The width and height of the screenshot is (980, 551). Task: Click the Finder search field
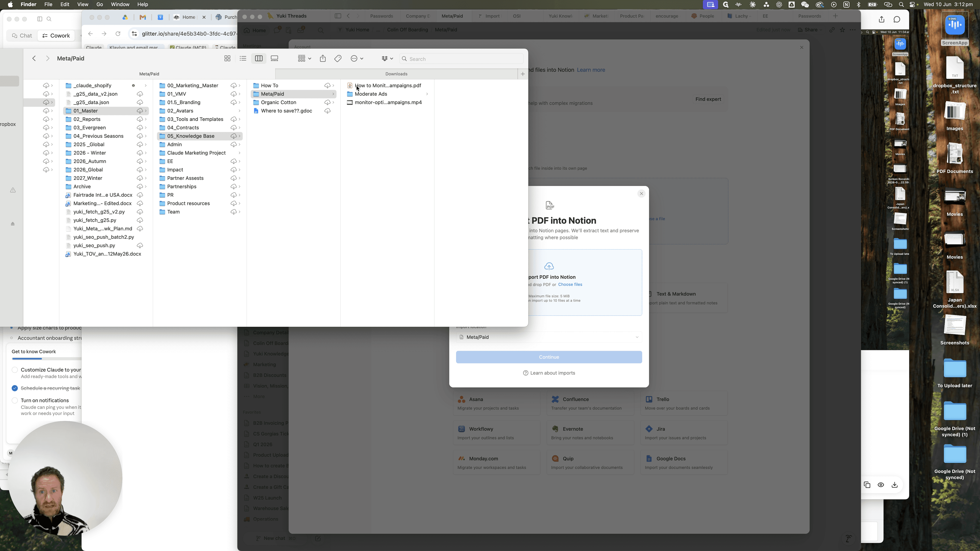[461, 59]
